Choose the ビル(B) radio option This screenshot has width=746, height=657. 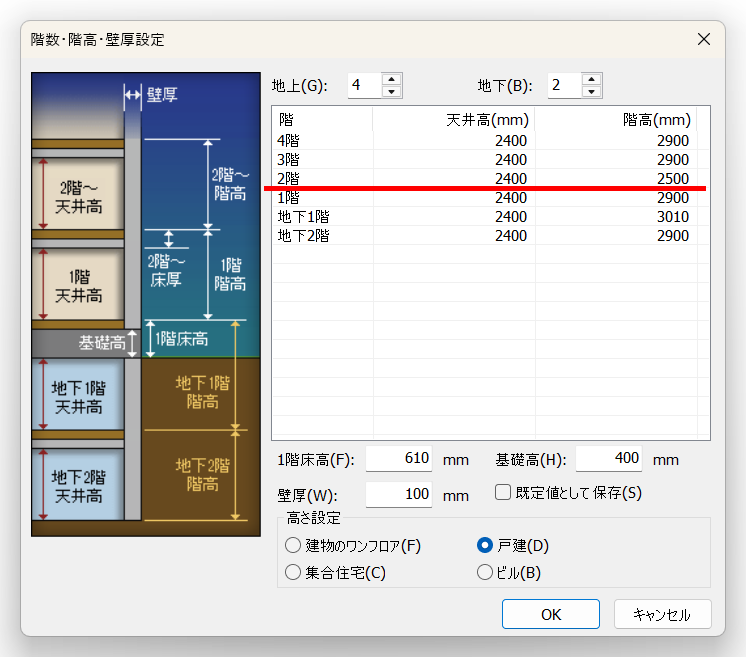point(485,573)
